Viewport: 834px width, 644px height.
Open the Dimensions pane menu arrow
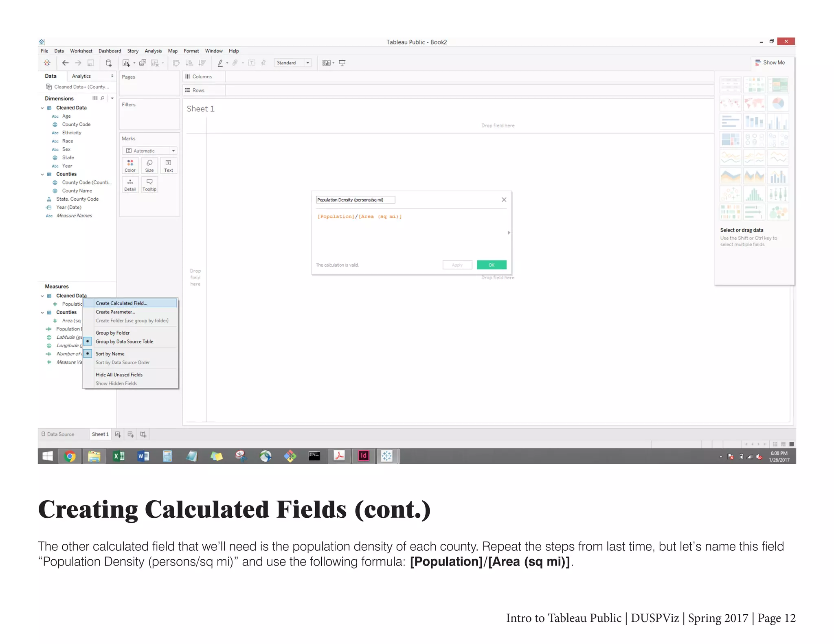coord(112,98)
